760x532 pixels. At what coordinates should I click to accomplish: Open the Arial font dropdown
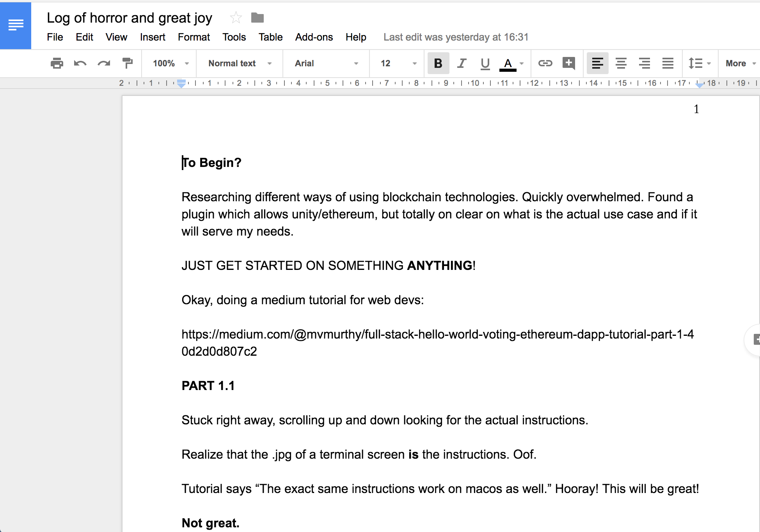click(x=326, y=63)
